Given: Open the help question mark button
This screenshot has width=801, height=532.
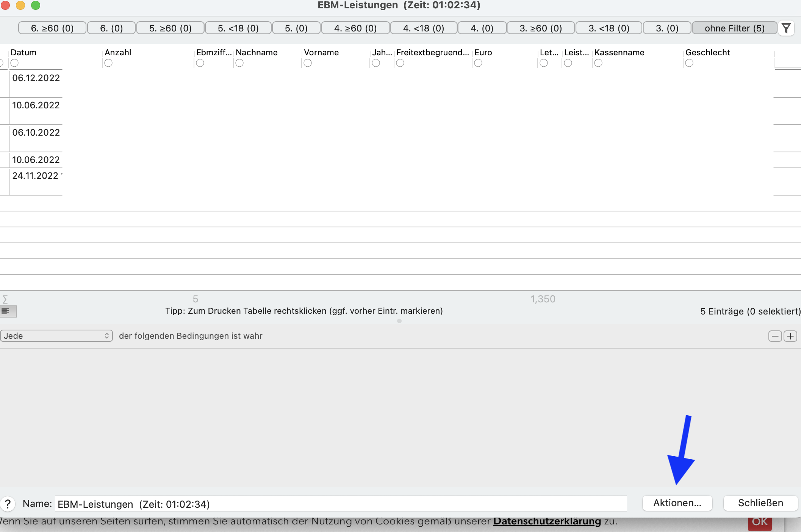Looking at the screenshot, I should pos(8,504).
